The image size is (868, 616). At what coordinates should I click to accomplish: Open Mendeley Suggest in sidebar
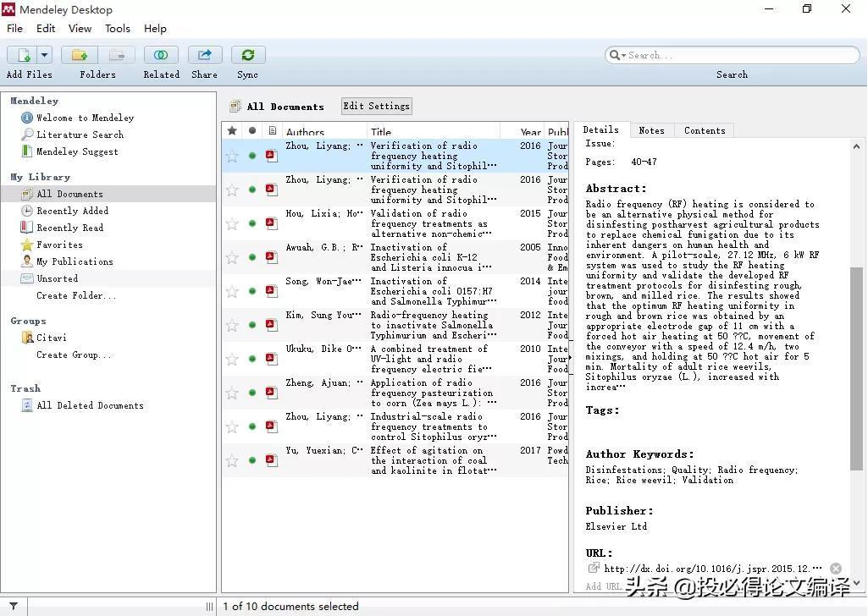(x=77, y=151)
